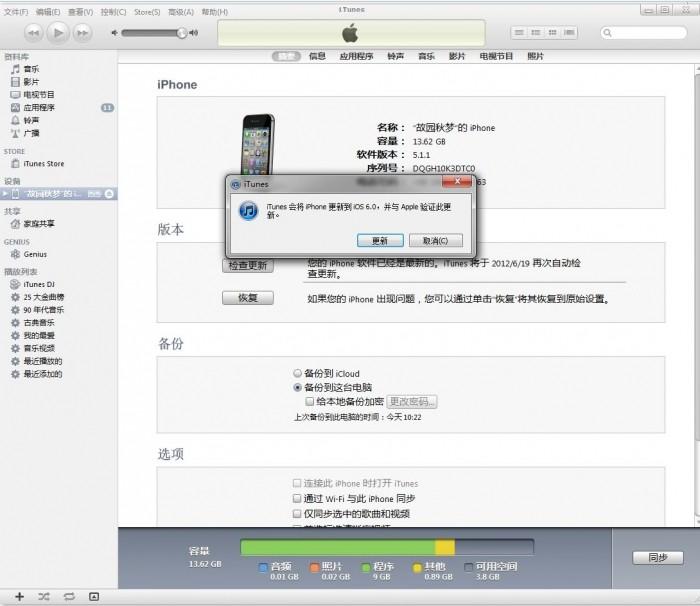Image resolution: width=700 pixels, height=606 pixels.
Task: Click 取消(C) in the iTunes dialog
Action: 441,241
